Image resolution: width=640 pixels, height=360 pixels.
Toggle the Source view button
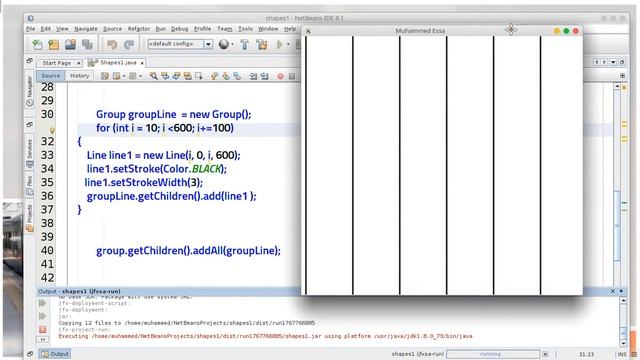(51, 76)
